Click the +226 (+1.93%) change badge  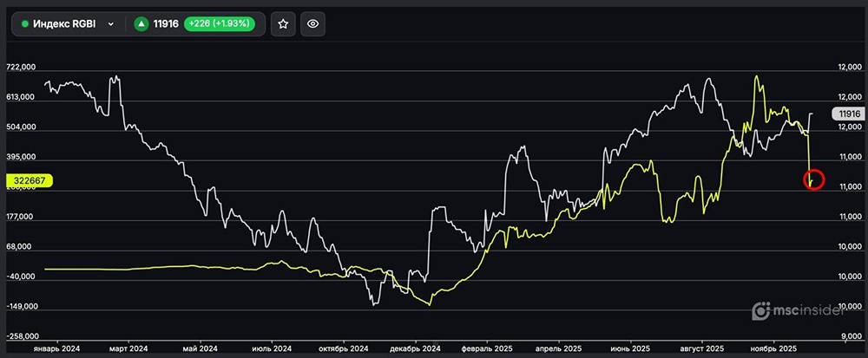point(219,24)
